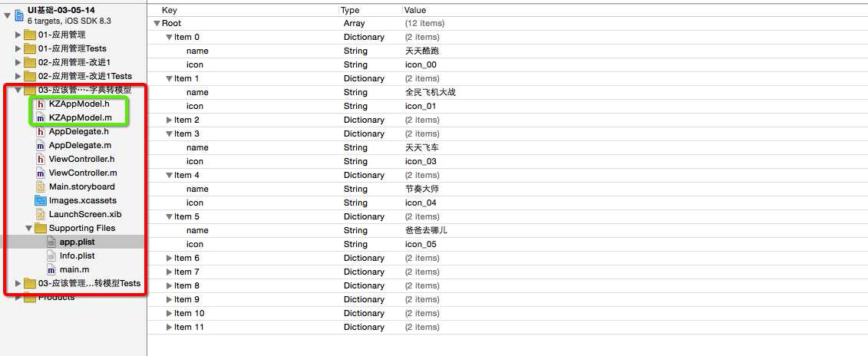Click the UI基础-03-05-14 project icon
This screenshot has height=356, width=868.
(19, 15)
